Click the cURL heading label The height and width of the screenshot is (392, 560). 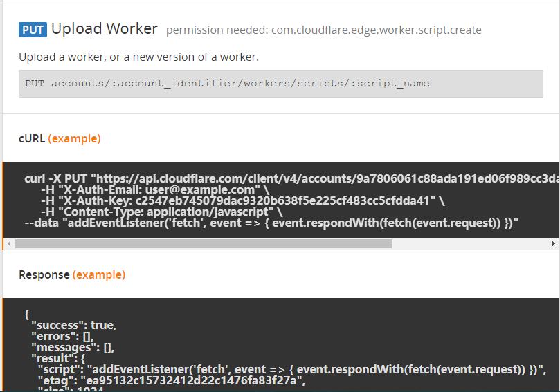point(32,138)
